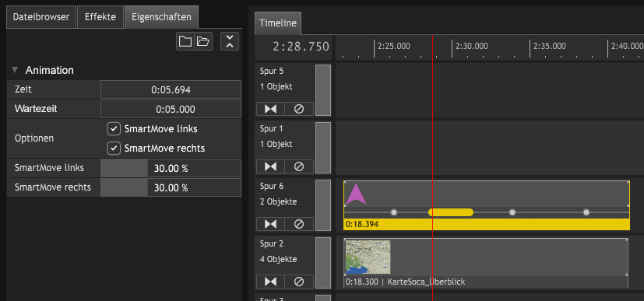Collapse the Animation section triangle
Image resolution: width=644 pixels, height=301 pixels.
point(16,70)
